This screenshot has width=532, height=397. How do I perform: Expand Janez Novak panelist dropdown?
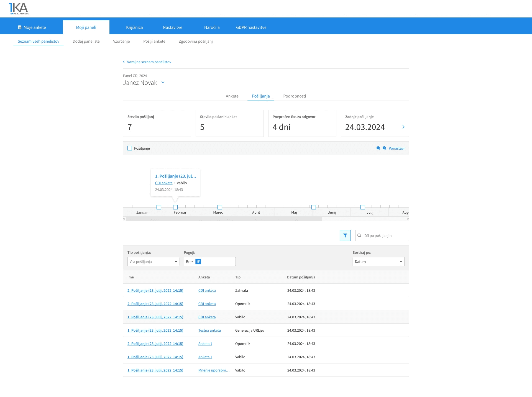[x=163, y=83]
